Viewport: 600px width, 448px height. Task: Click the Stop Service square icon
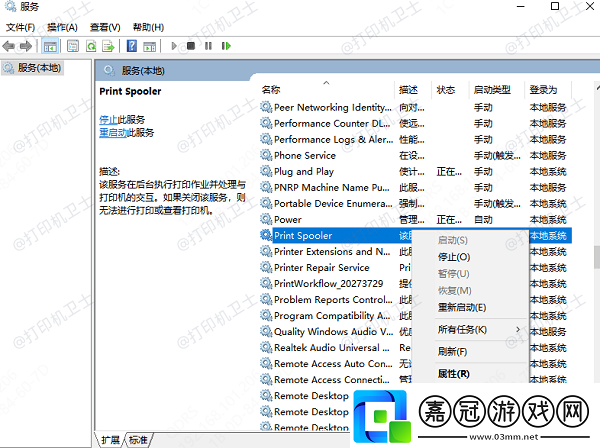[x=191, y=46]
